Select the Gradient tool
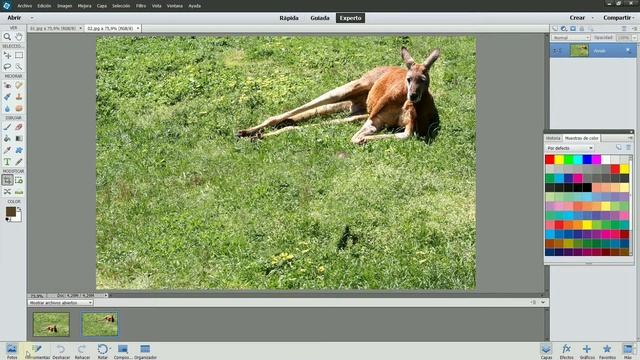The image size is (640, 360). pos(19,139)
